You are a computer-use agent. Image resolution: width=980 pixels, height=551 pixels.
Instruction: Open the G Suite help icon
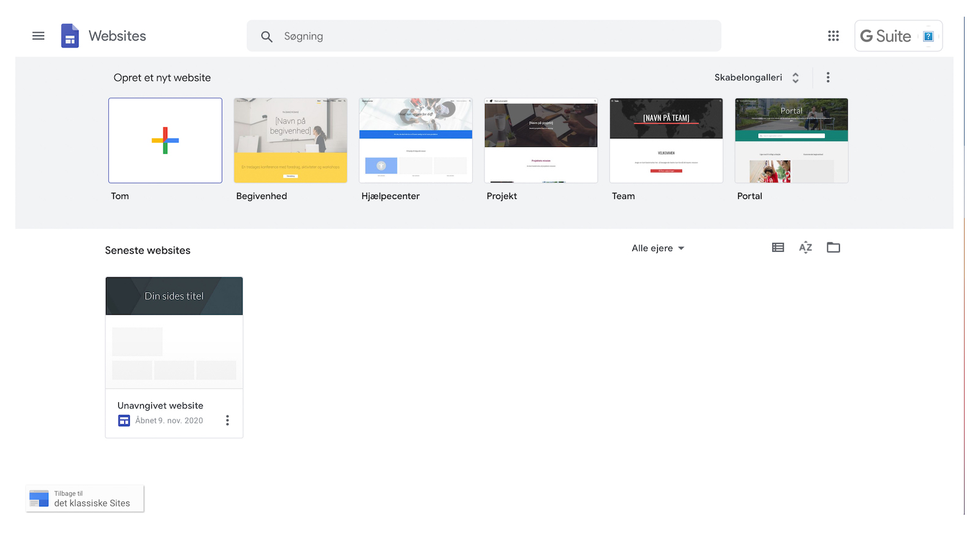(929, 36)
